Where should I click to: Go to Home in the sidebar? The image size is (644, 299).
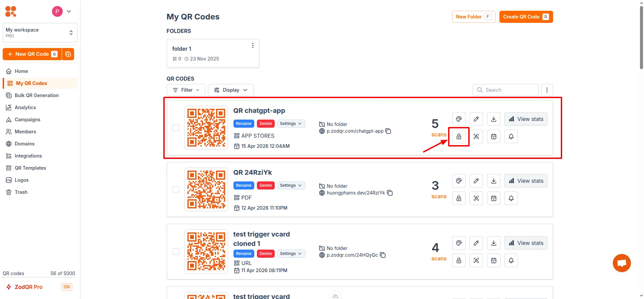pos(40,71)
